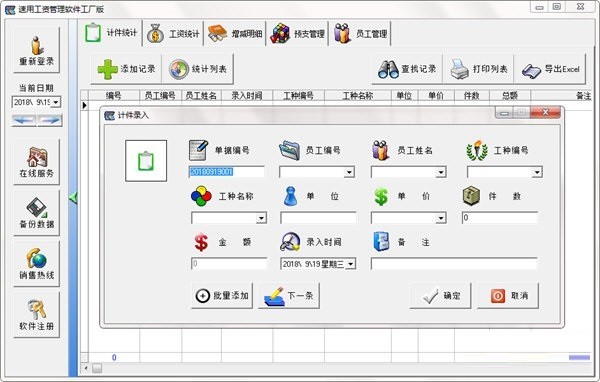Minimize the 计件录入 dialog

click(x=504, y=113)
